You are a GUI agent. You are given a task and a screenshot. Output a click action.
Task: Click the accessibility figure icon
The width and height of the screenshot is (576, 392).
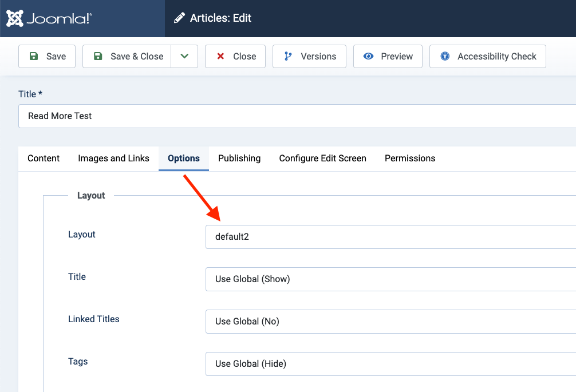click(x=445, y=56)
